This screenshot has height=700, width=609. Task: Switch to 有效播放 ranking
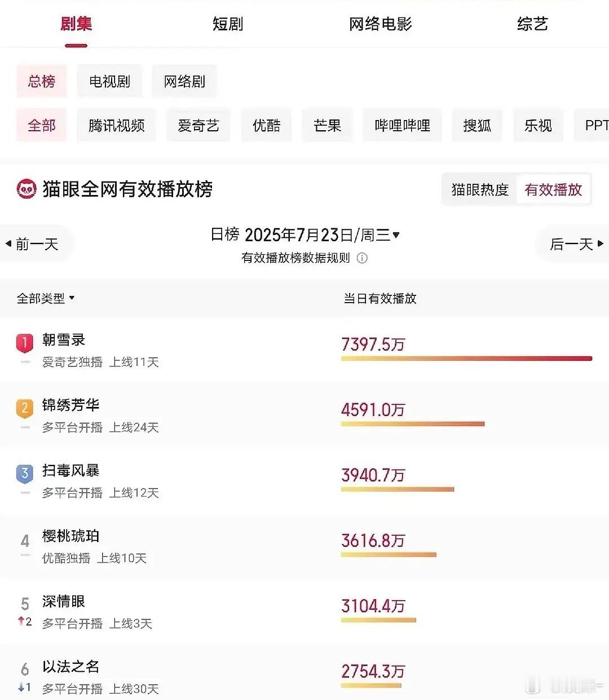pyautogui.click(x=553, y=190)
